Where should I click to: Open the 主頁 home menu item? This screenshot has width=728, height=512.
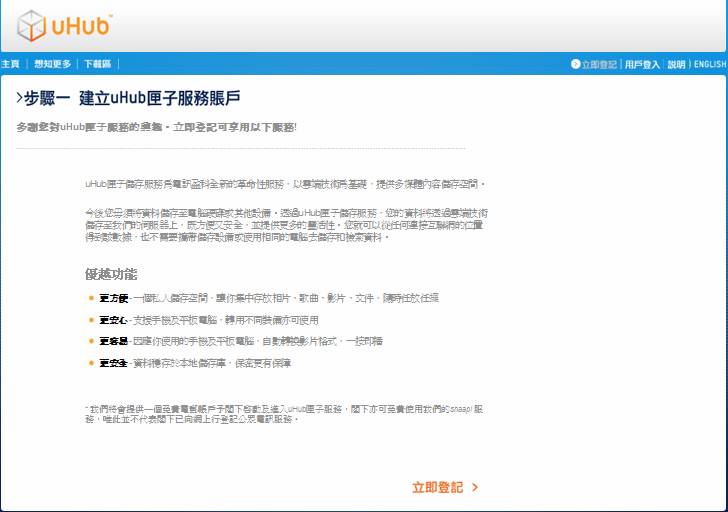pyautogui.click(x=10, y=64)
